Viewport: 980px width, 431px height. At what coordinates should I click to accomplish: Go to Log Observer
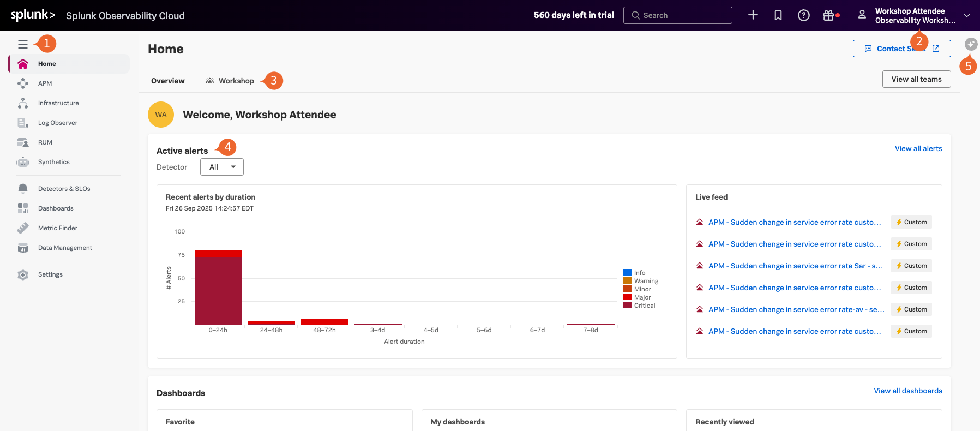coord(57,123)
